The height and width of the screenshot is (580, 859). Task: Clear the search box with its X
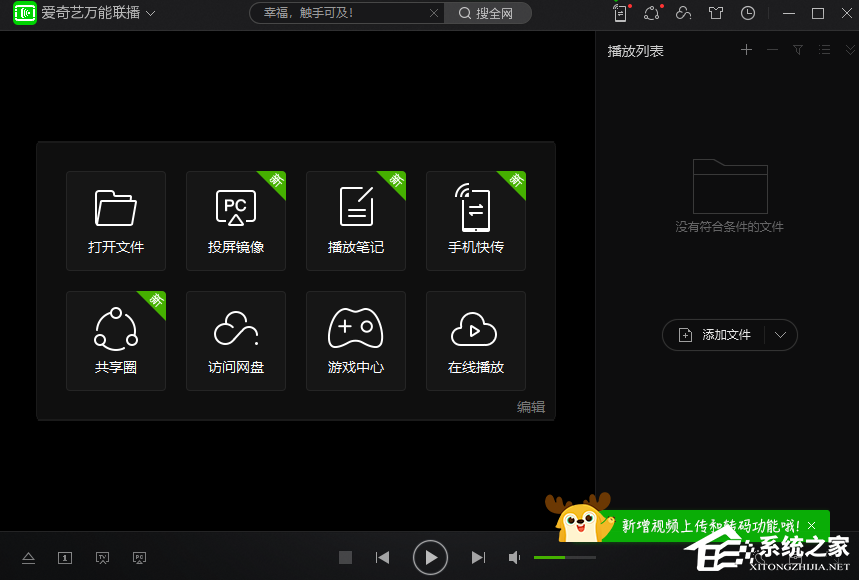[434, 13]
